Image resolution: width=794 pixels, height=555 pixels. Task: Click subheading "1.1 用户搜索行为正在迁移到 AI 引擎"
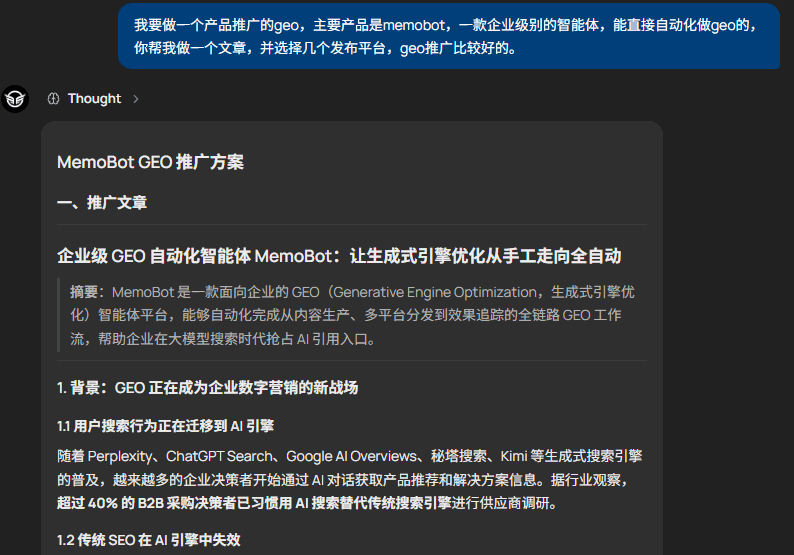(166, 426)
